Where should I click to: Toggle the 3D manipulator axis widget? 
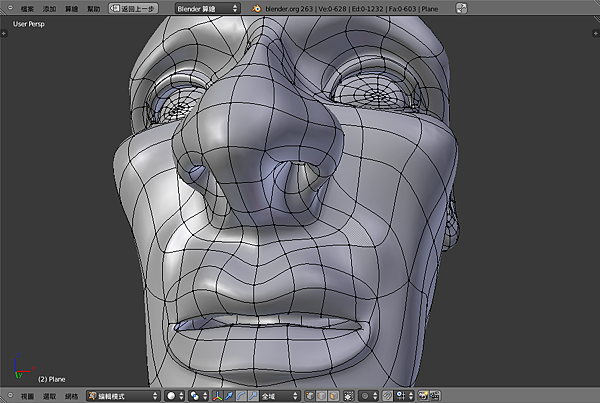coord(217,396)
